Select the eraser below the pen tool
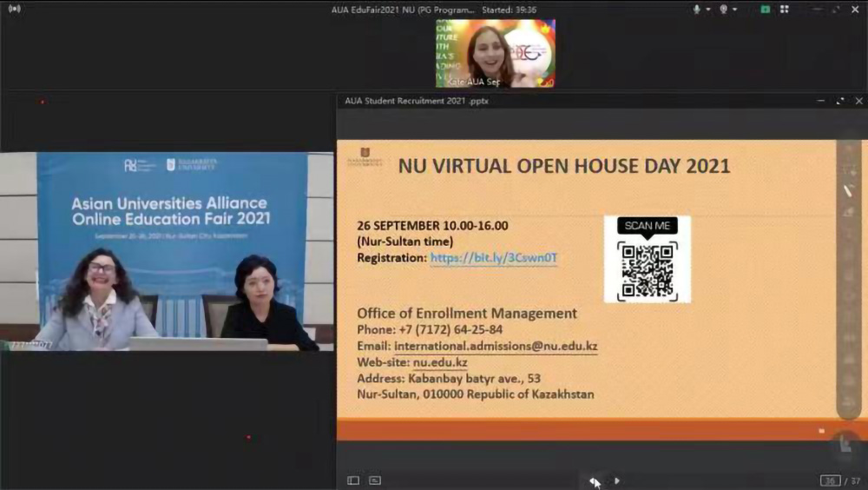 tap(848, 212)
